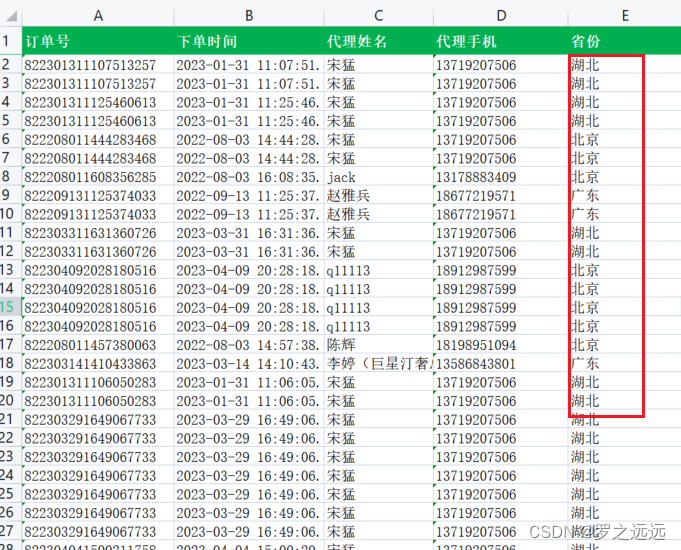Select column C header
The width and height of the screenshot is (681, 550).
(x=378, y=16)
